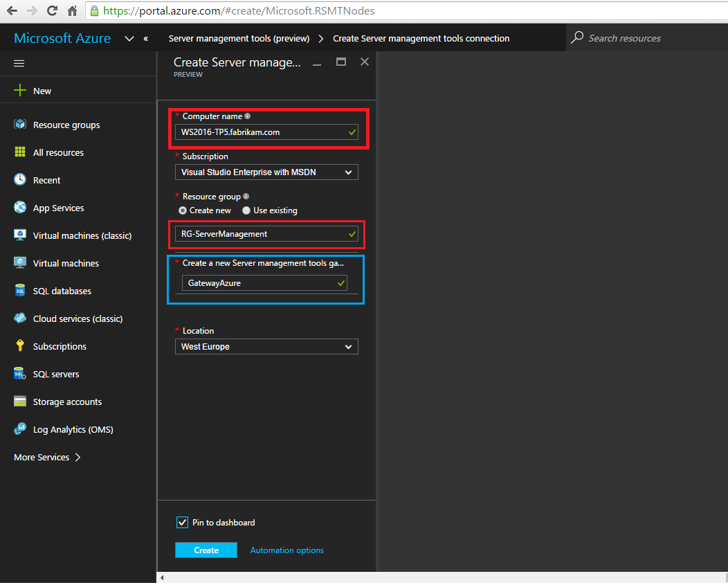
Task: Open Storage accounts icon
Action: point(20,402)
